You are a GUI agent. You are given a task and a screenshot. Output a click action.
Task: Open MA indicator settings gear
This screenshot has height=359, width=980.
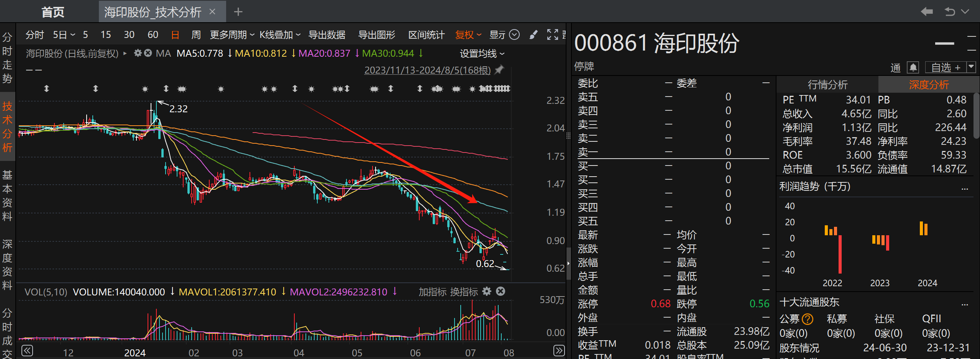point(138,53)
